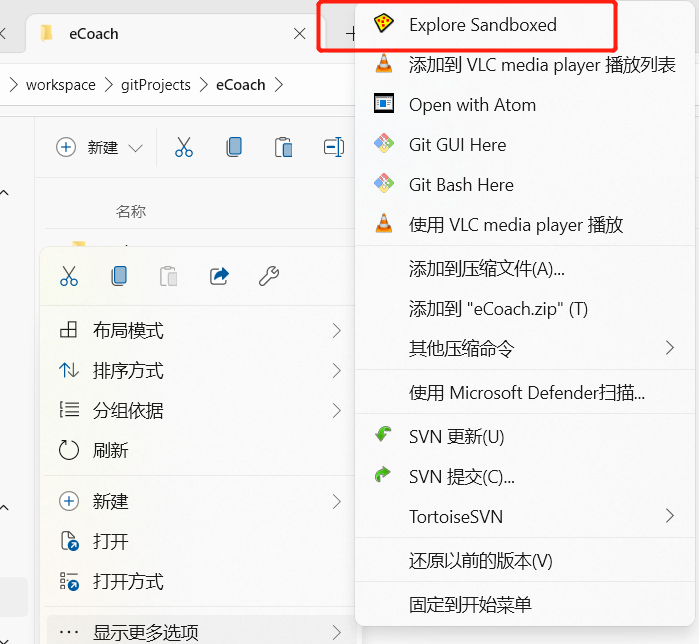Image resolution: width=699 pixels, height=644 pixels.
Task: Click the copy icon in context menu
Action: pos(119,276)
